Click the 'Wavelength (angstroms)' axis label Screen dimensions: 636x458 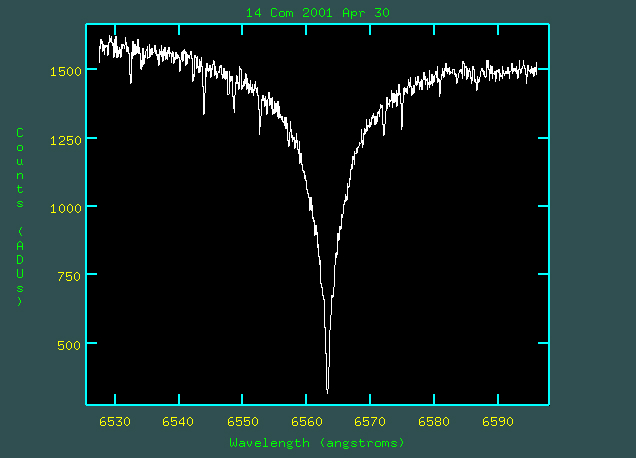[317, 443]
